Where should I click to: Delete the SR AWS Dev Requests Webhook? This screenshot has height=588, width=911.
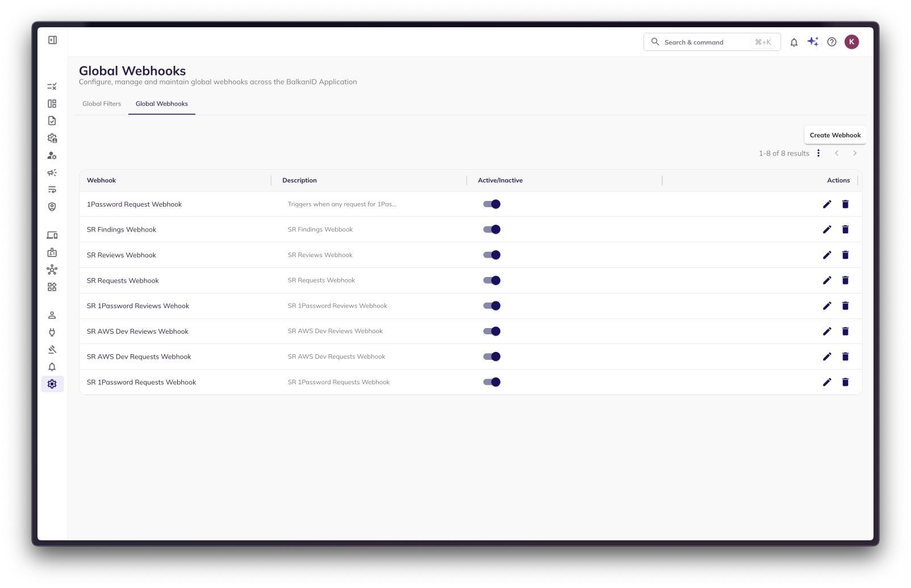845,357
